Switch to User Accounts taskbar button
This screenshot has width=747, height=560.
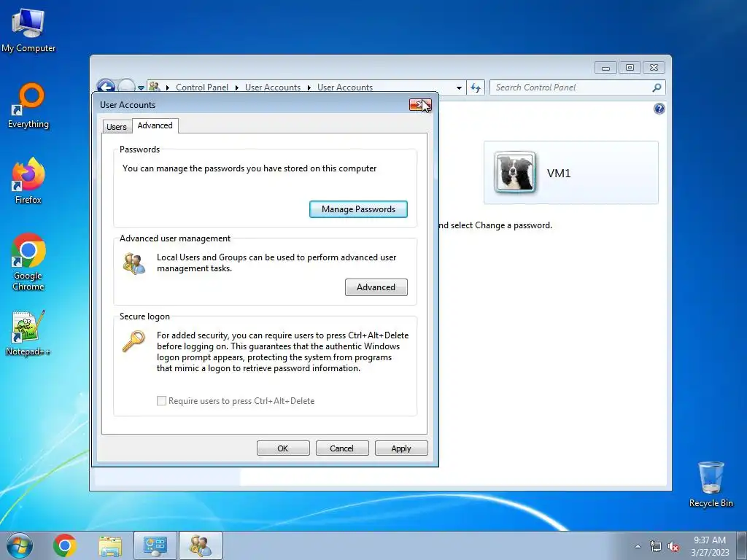point(200,545)
